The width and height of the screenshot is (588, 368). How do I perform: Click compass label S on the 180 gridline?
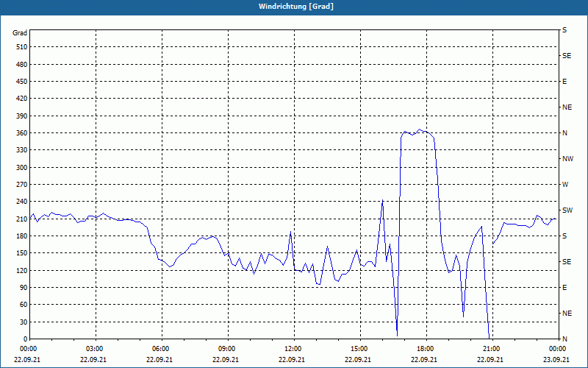click(564, 236)
